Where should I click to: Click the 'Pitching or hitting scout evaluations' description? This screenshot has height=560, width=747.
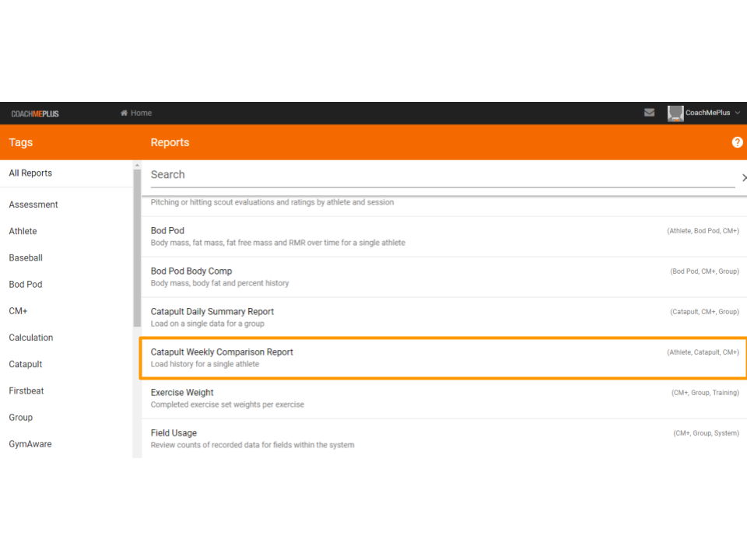(x=272, y=202)
